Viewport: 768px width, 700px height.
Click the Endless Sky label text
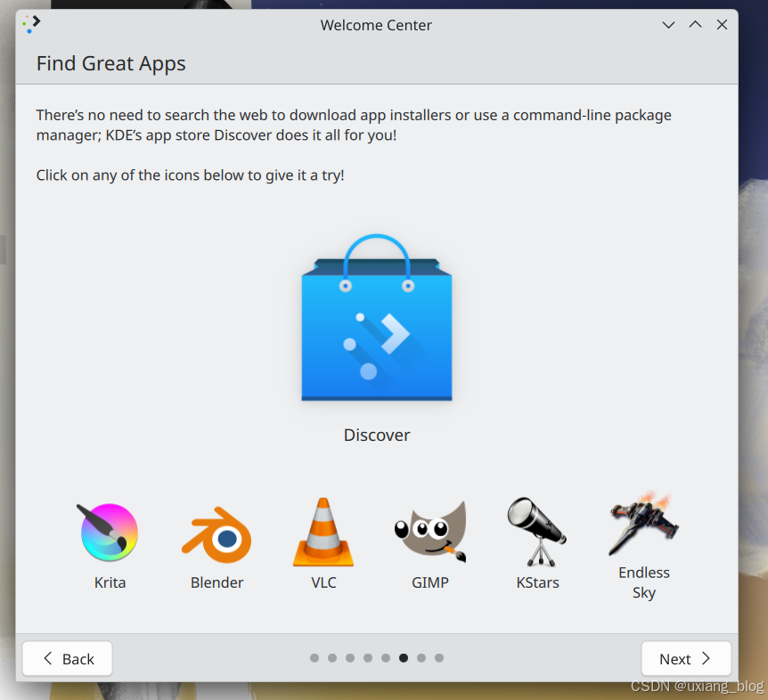pyautogui.click(x=643, y=582)
